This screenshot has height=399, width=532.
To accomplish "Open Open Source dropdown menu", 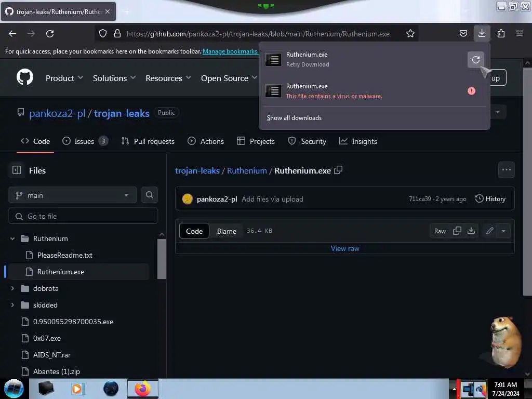I will point(229,78).
